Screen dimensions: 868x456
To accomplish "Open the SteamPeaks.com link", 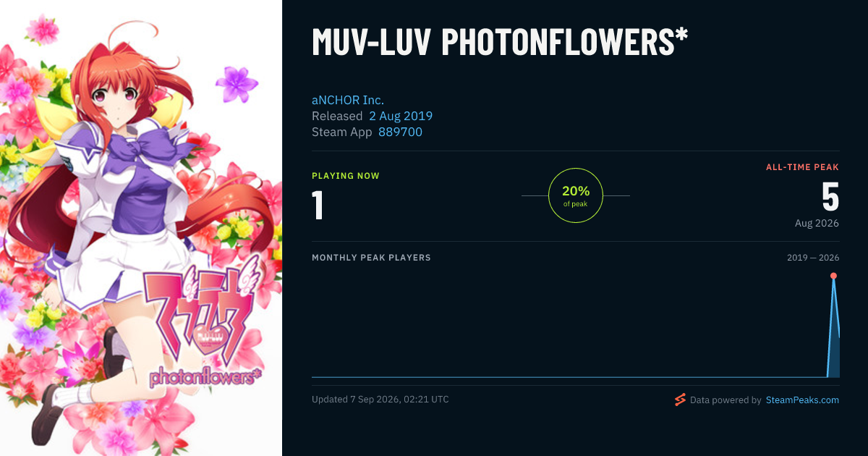I will (802, 400).
